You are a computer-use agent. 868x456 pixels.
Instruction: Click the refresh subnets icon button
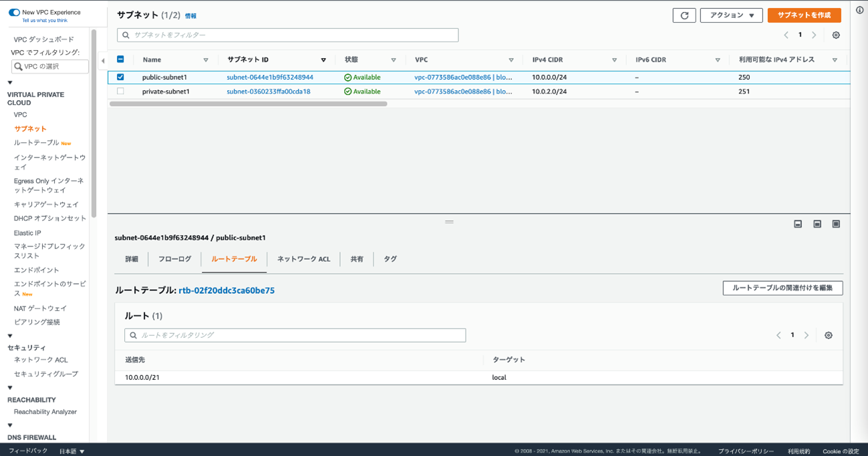pyautogui.click(x=684, y=15)
